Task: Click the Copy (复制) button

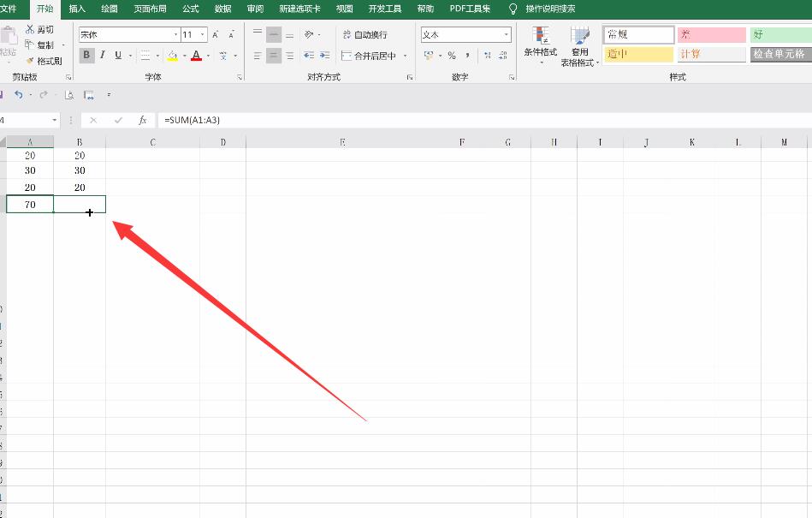Action: point(39,45)
